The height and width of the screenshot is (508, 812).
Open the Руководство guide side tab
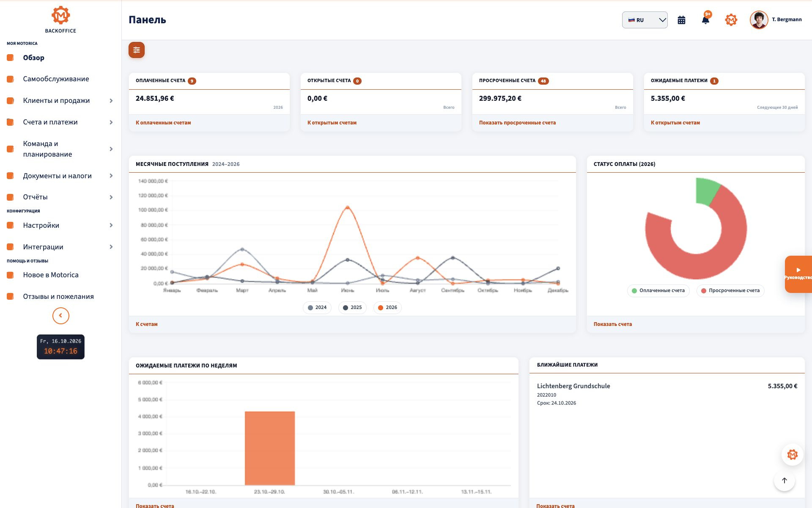[x=798, y=274]
